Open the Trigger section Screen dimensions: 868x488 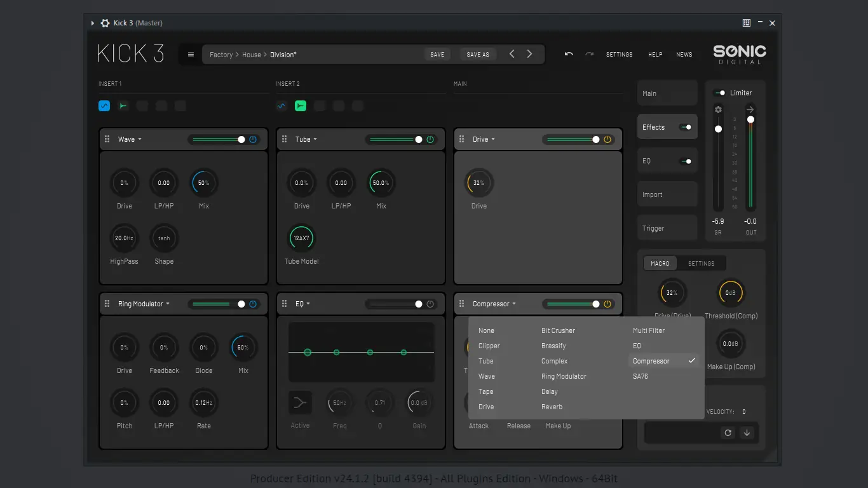pyautogui.click(x=667, y=228)
